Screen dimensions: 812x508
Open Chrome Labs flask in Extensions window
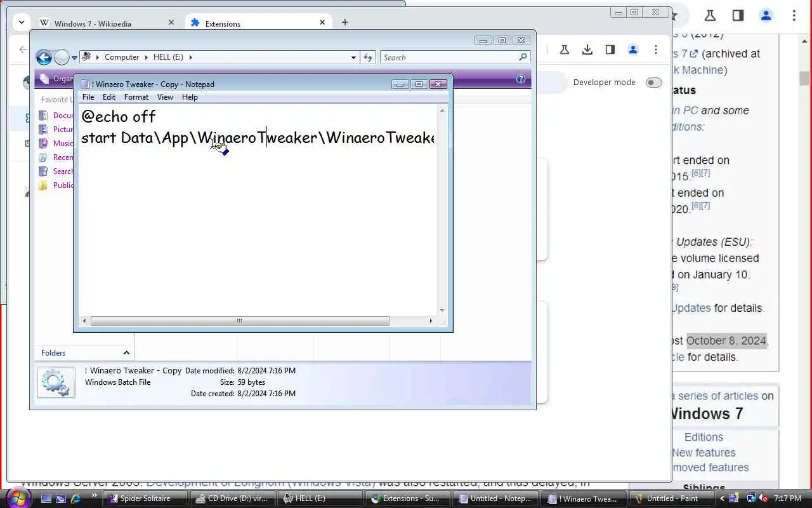click(565, 50)
